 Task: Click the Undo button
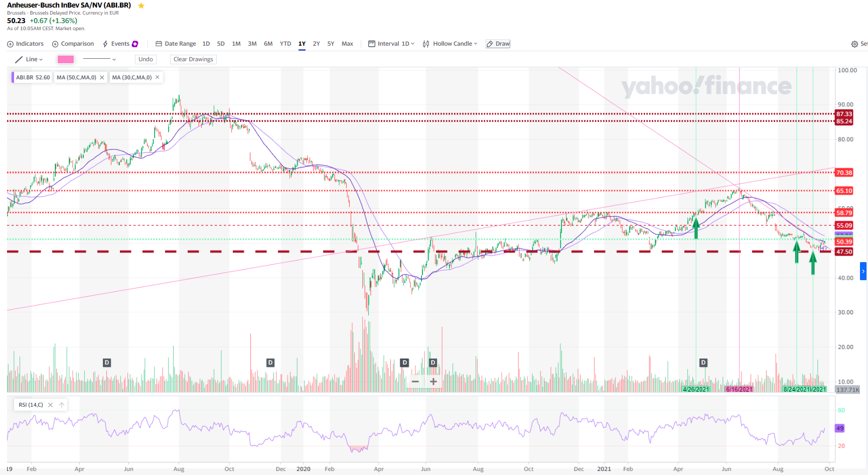coord(146,59)
